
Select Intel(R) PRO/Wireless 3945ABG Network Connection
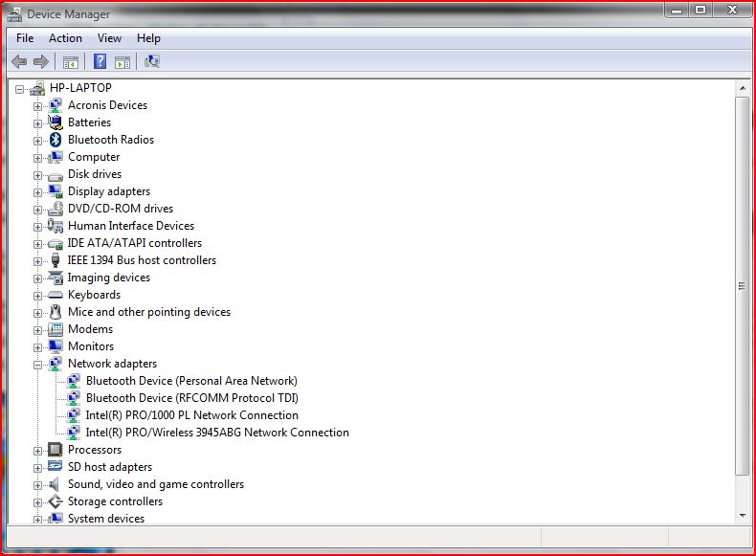tap(217, 433)
